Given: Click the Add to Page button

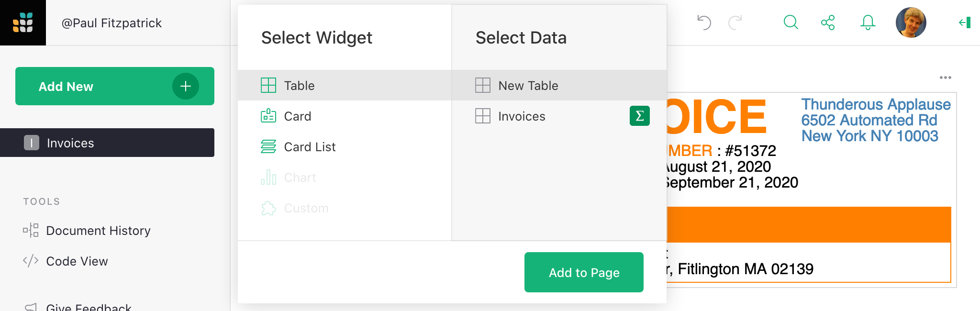Looking at the screenshot, I should click(584, 272).
